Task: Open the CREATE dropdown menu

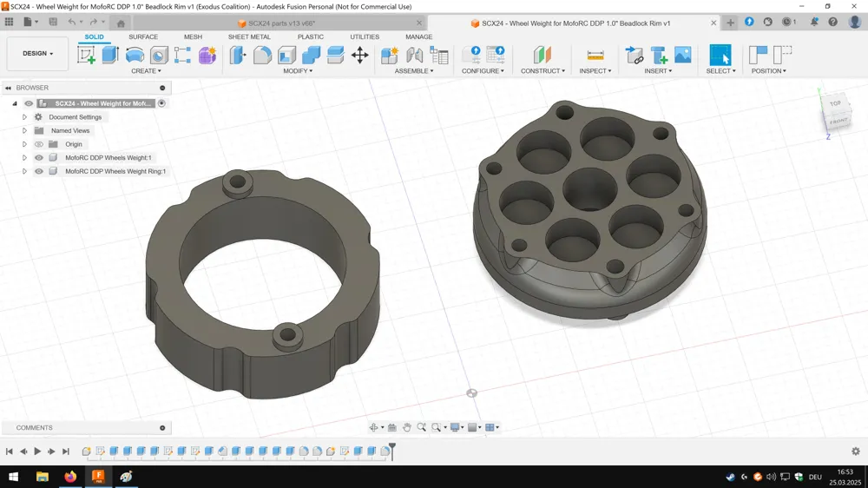Action: [146, 71]
